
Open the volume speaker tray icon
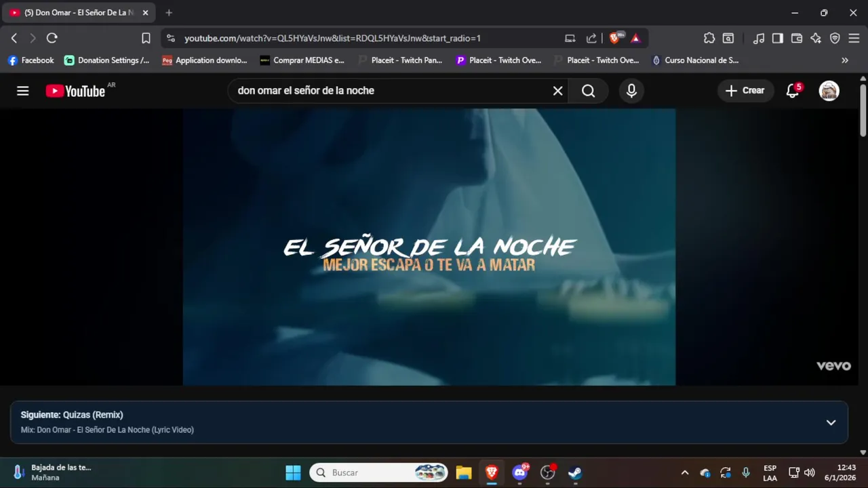coord(809,472)
